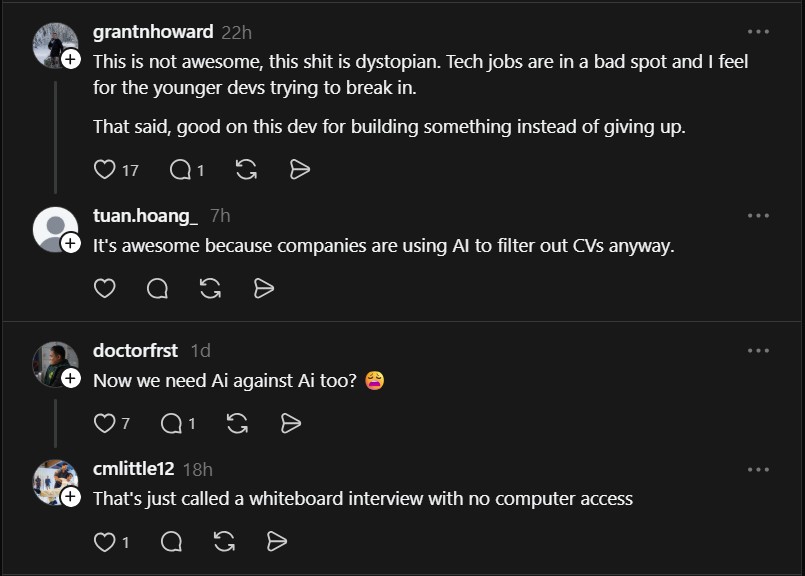Toggle like on tuan.hoang_'s reply
805x576 pixels.
pyautogui.click(x=104, y=289)
